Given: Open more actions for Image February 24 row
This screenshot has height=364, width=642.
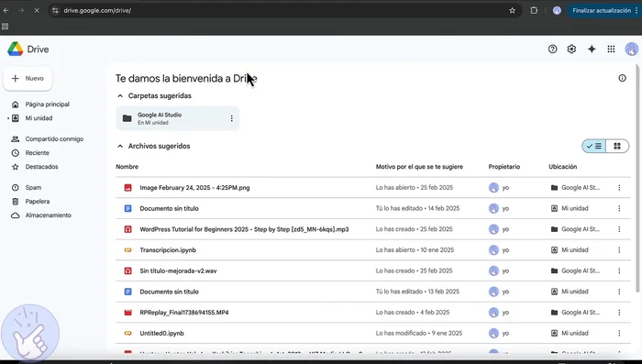Looking at the screenshot, I should click(x=619, y=188).
